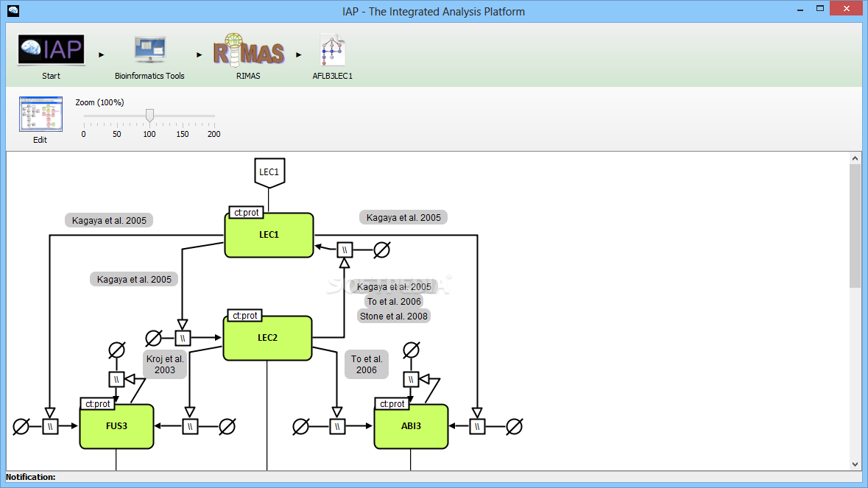This screenshot has width=868, height=488.
Task: Select empty-set symbol right of FUS3
Action: [x=227, y=427]
